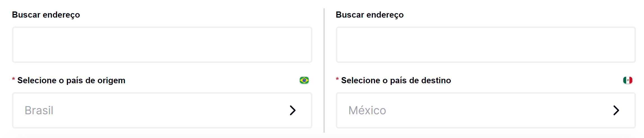Image resolution: width=644 pixels, height=138 pixels.
Task: Expand the país de destino selector
Action: [486, 110]
